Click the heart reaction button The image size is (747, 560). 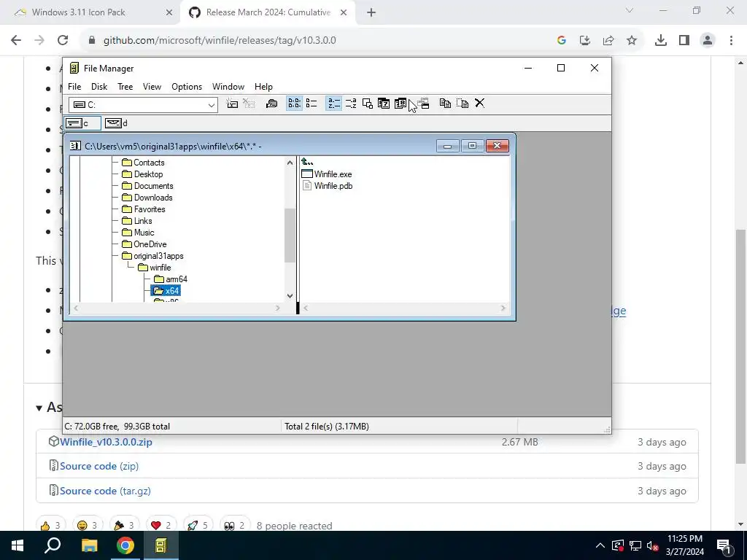pyautogui.click(x=160, y=525)
